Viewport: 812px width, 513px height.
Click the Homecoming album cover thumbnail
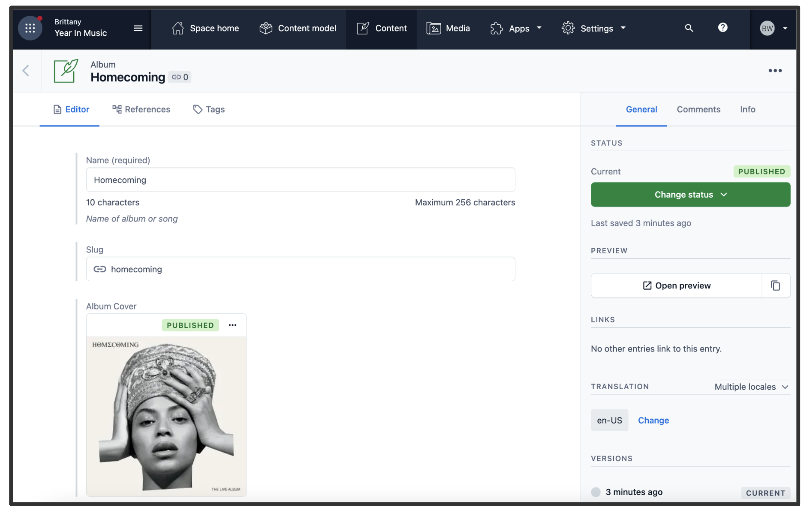point(166,416)
